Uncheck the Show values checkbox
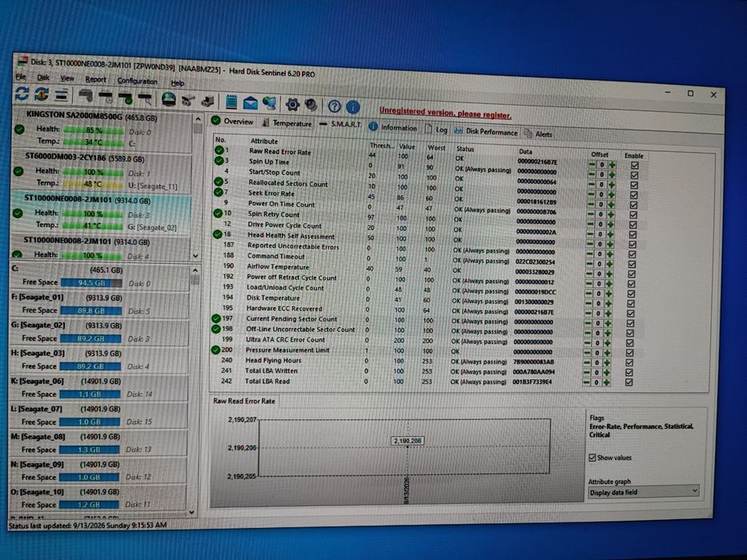Viewport: 747px width, 560px height. [x=592, y=458]
